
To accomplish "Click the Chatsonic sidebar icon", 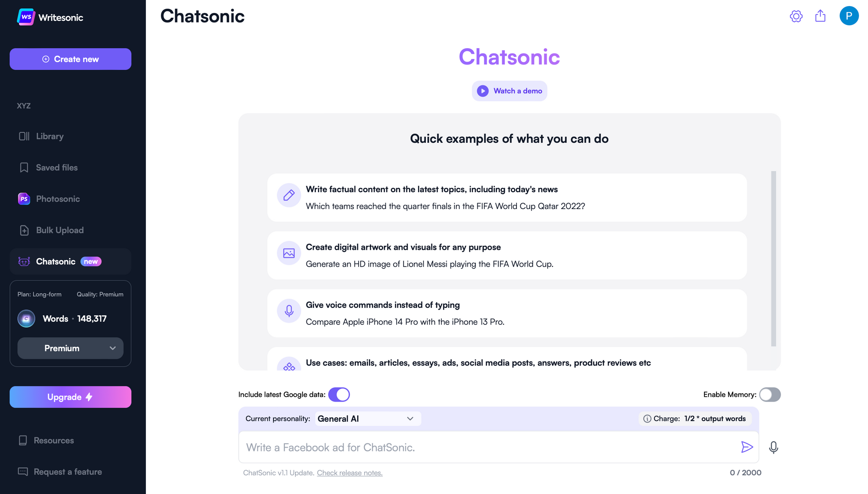I will pos(23,260).
